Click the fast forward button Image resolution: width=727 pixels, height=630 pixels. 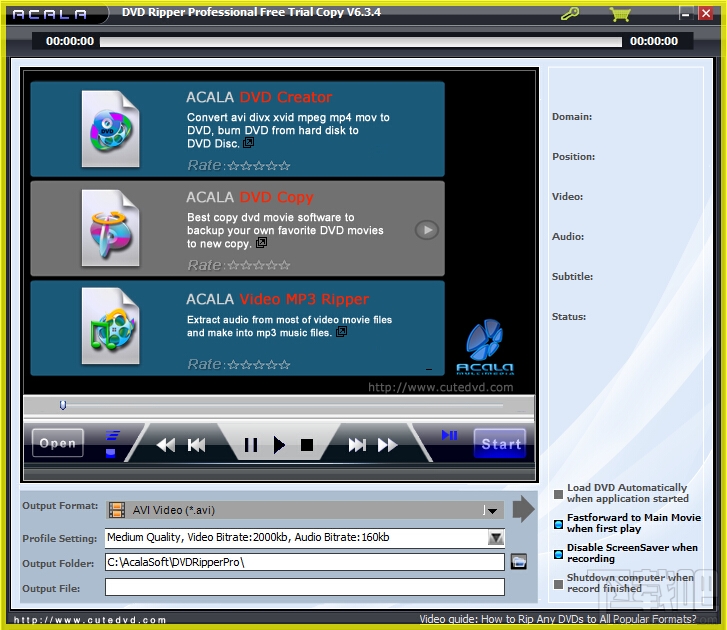(388, 445)
